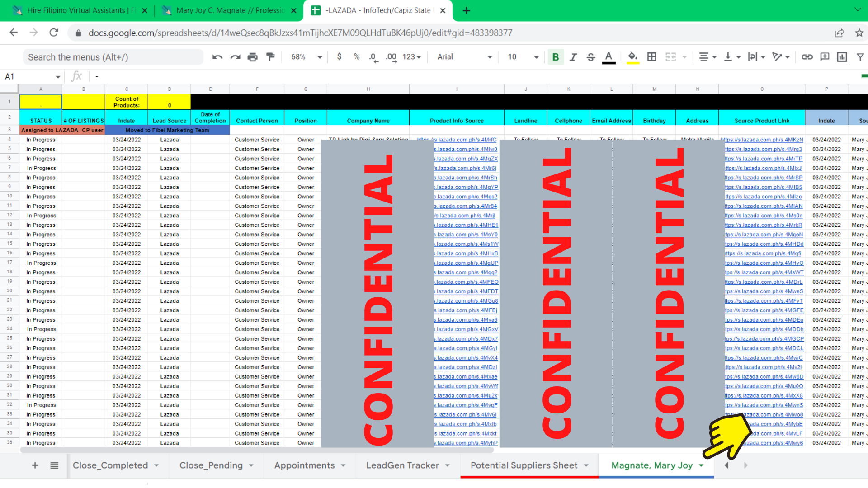This screenshot has height=488, width=868.
Task: Toggle bold formatting
Action: [556, 57]
